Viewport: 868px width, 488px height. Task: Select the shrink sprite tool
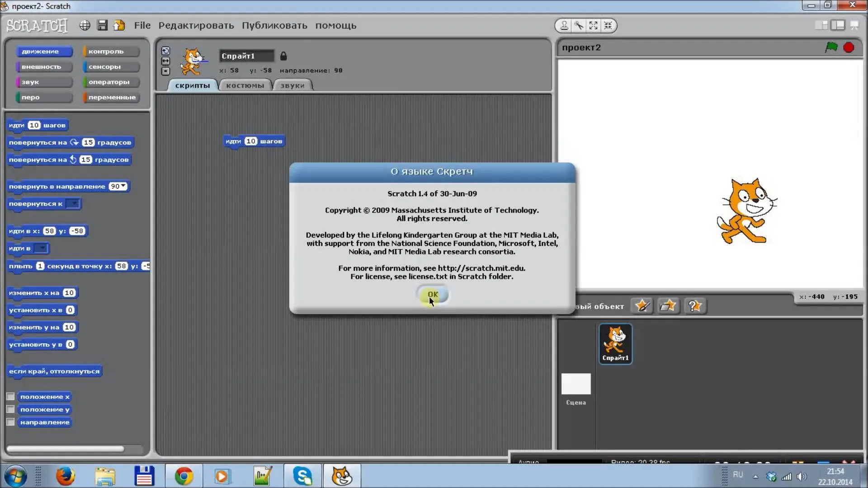tap(608, 26)
